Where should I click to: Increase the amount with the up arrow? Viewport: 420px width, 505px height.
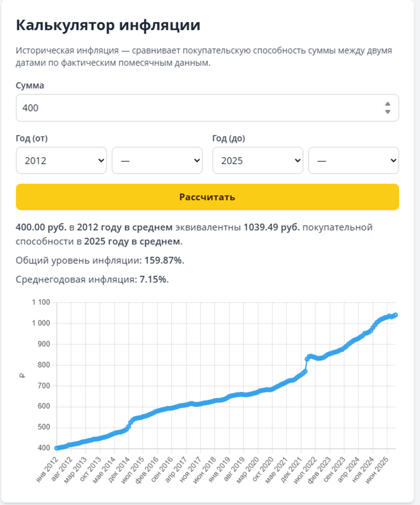(x=388, y=104)
